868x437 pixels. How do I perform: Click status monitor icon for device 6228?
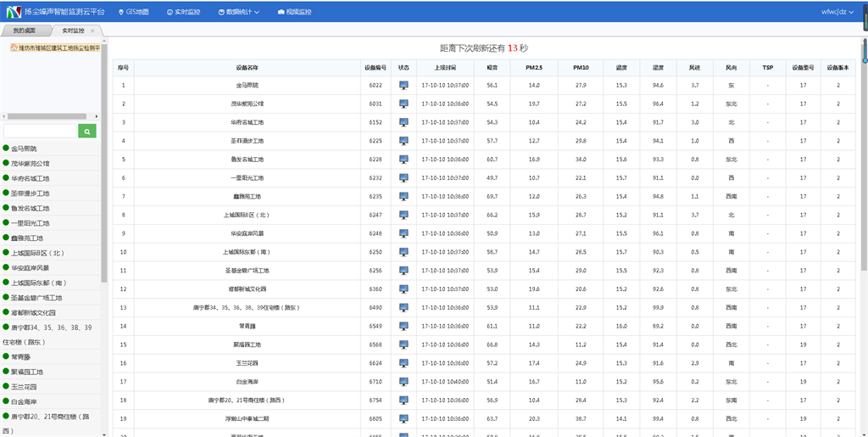click(x=403, y=160)
